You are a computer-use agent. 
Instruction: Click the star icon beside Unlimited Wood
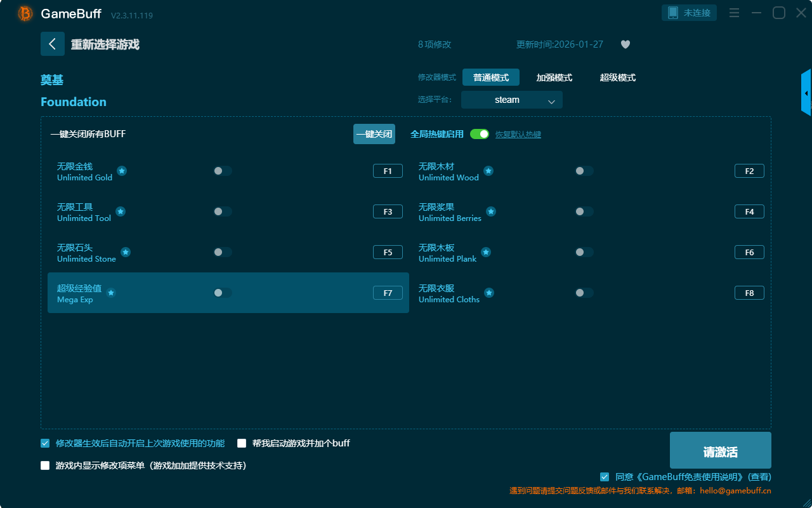488,171
